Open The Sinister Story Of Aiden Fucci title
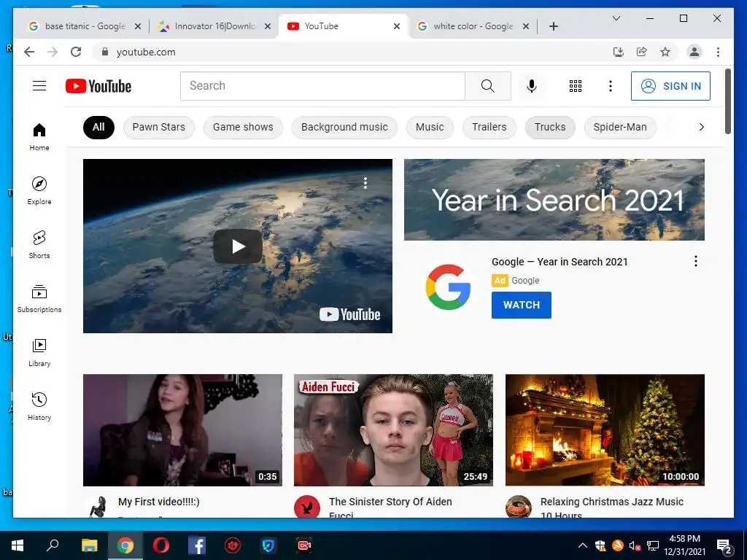The width and height of the screenshot is (747, 560). coord(390,507)
